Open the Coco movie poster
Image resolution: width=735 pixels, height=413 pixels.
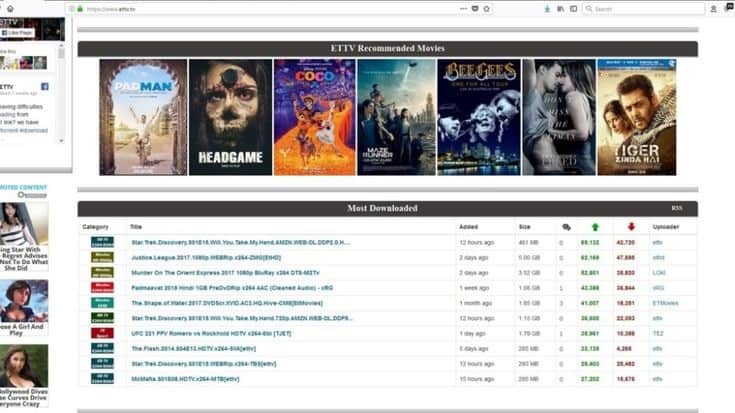(x=315, y=117)
